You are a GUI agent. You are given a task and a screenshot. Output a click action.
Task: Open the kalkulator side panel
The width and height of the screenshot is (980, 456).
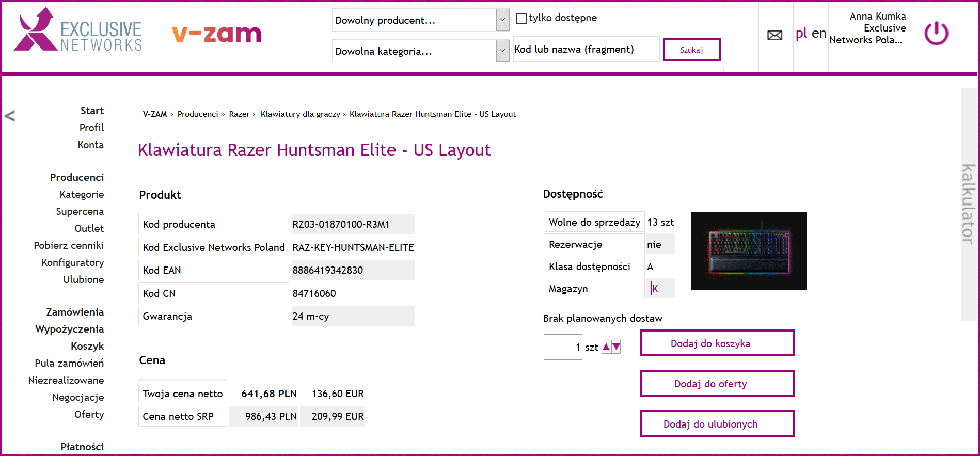(968, 204)
